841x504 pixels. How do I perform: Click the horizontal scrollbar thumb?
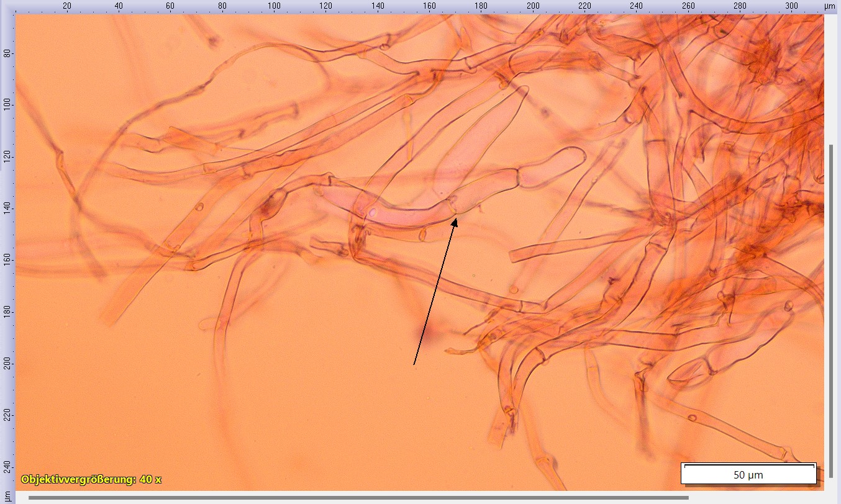(358, 497)
